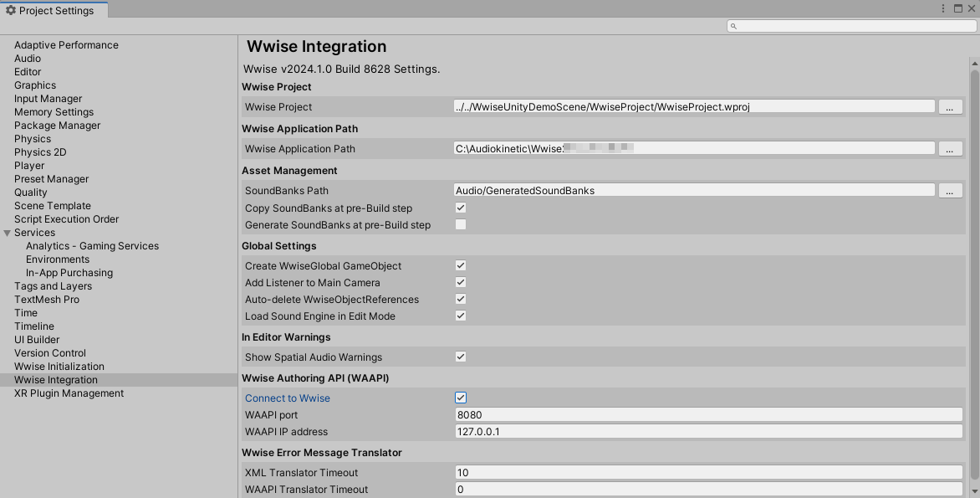Image resolution: width=980 pixels, height=498 pixels.
Task: Maximize the Project Settings window
Action: [x=957, y=8]
